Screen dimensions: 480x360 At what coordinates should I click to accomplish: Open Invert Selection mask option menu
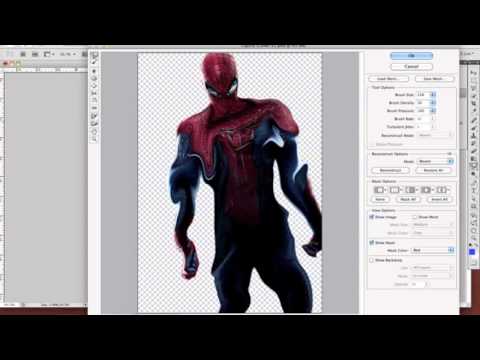442,190
